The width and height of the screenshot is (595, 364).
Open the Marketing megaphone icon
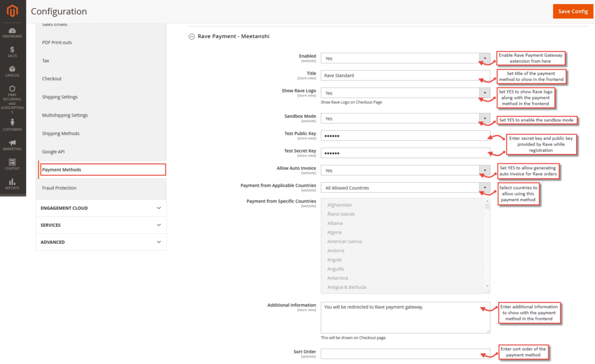point(12,145)
